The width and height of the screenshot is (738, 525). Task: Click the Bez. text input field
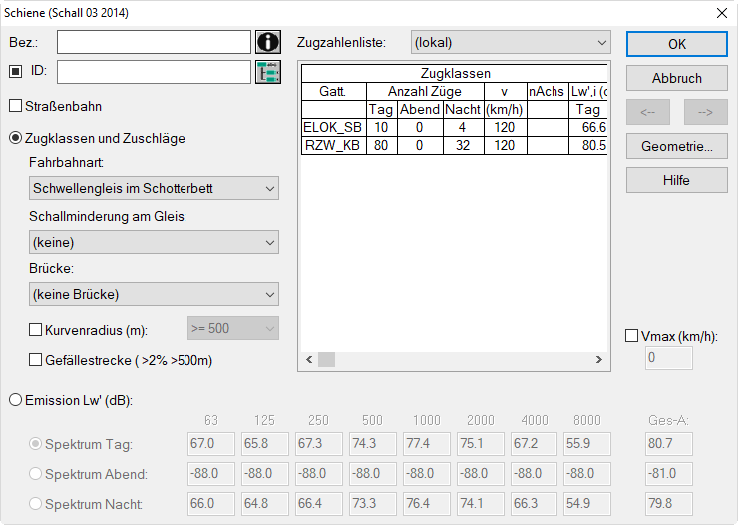[154, 42]
